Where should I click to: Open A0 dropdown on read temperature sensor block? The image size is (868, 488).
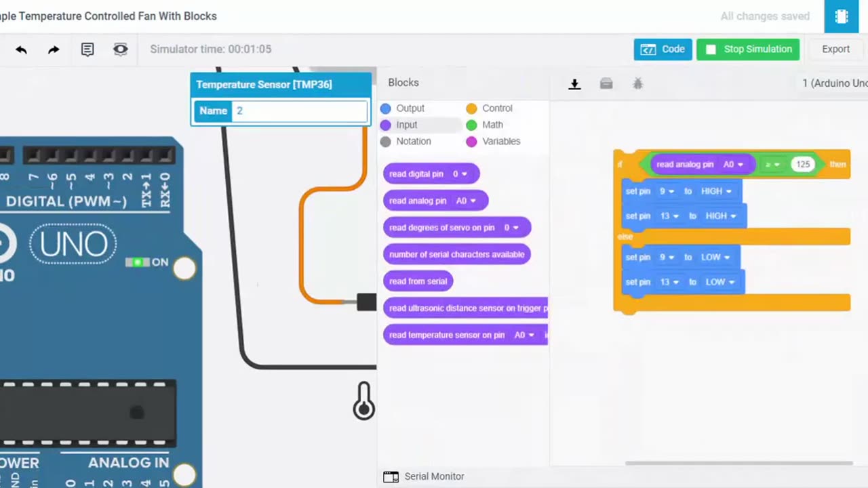tap(524, 335)
